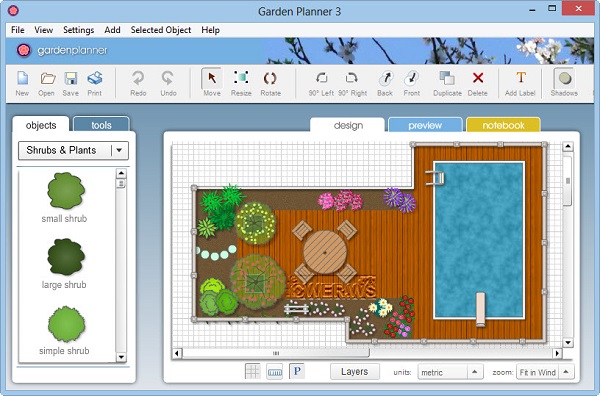Image resolution: width=600 pixels, height=396 pixels.
Task: Open the zoom Fit in Window dropdown
Action: [545, 372]
